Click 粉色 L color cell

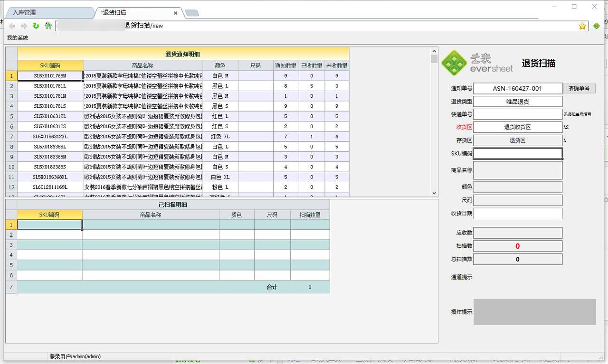click(220, 187)
